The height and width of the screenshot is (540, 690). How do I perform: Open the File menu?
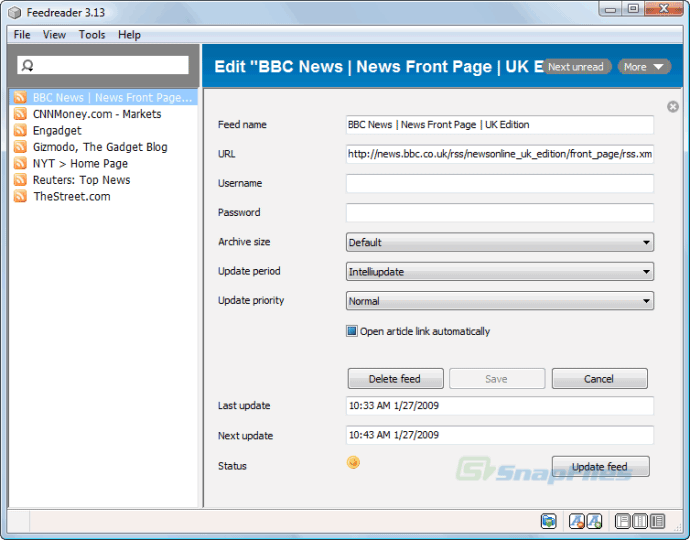(22, 35)
